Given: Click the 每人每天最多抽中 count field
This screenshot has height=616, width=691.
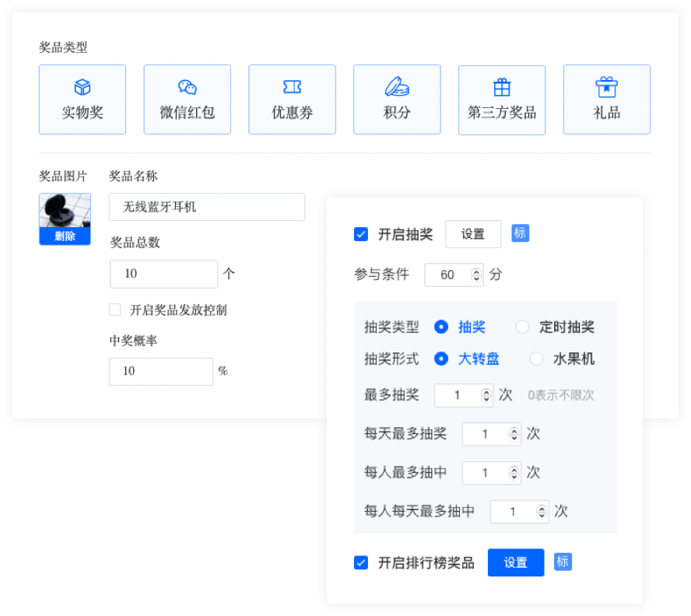Looking at the screenshot, I should 519,512.
